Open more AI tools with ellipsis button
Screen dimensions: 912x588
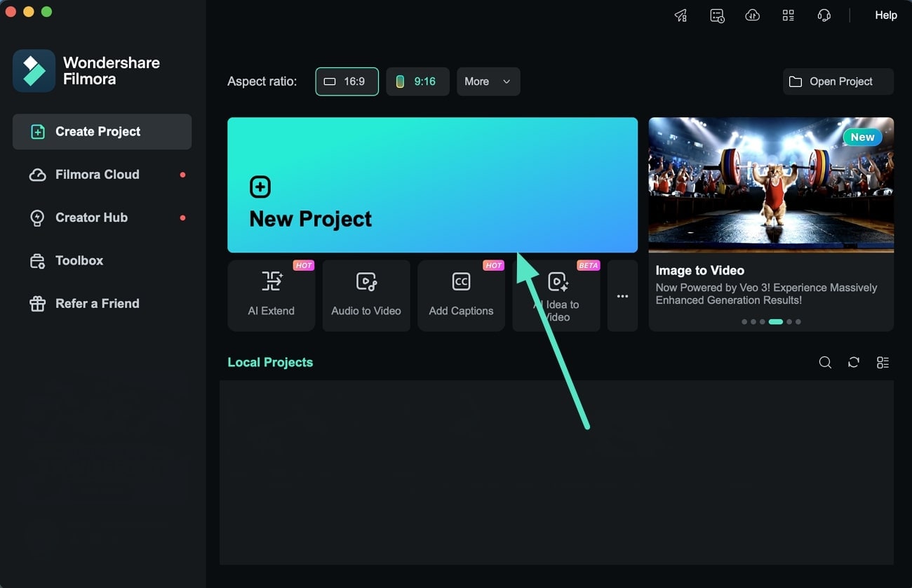pos(622,295)
